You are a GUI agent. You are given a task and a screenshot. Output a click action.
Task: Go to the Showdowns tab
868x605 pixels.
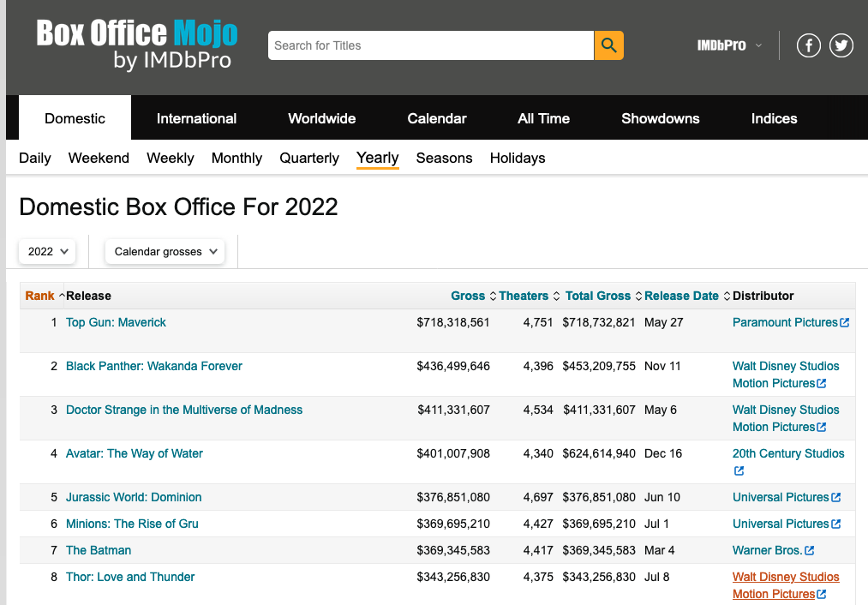pyautogui.click(x=660, y=118)
